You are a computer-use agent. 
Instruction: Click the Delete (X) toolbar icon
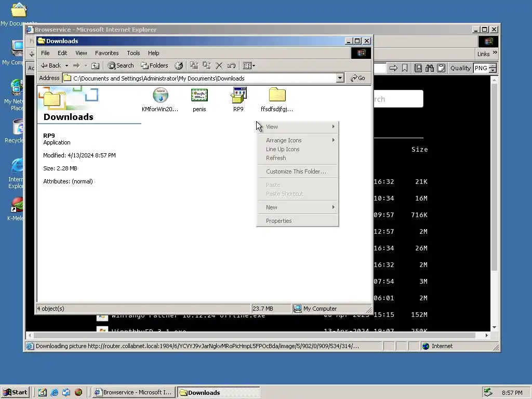pyautogui.click(x=219, y=65)
